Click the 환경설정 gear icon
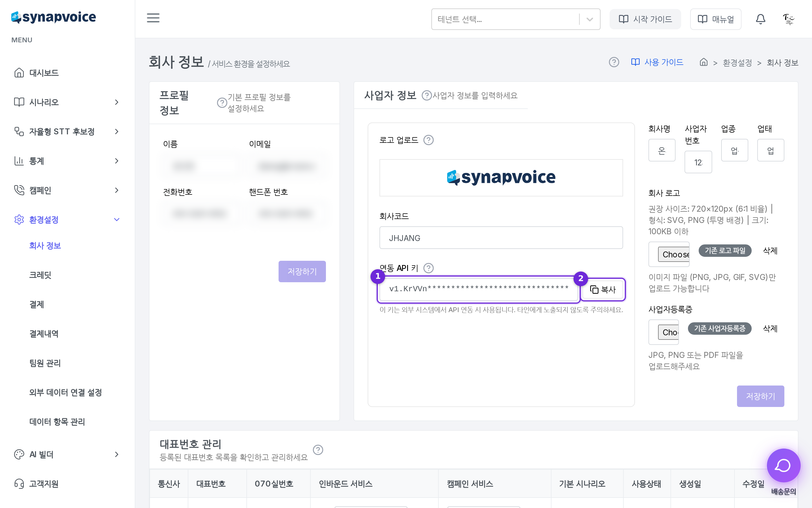 pyautogui.click(x=19, y=220)
